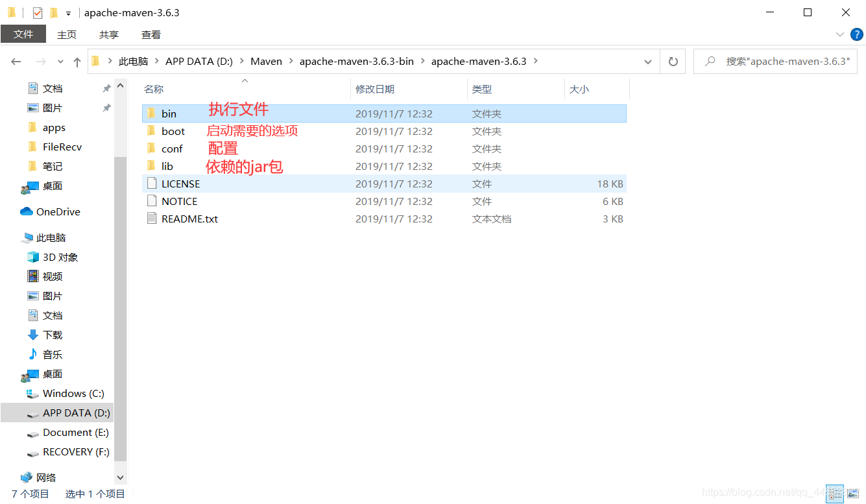Screen dimensions: 866x504
Task: Select APP DATA (D:) drive in sidebar
Action: 77,413
